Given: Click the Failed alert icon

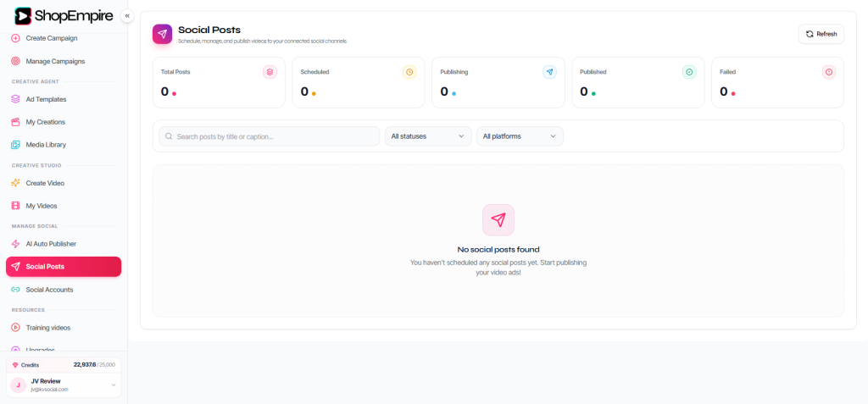Looking at the screenshot, I should tap(829, 72).
